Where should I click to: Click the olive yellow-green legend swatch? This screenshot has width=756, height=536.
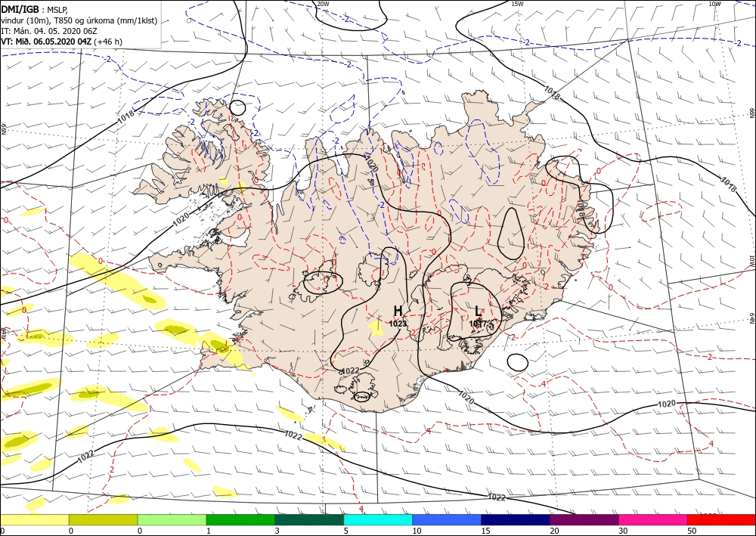pyautogui.click(x=103, y=519)
